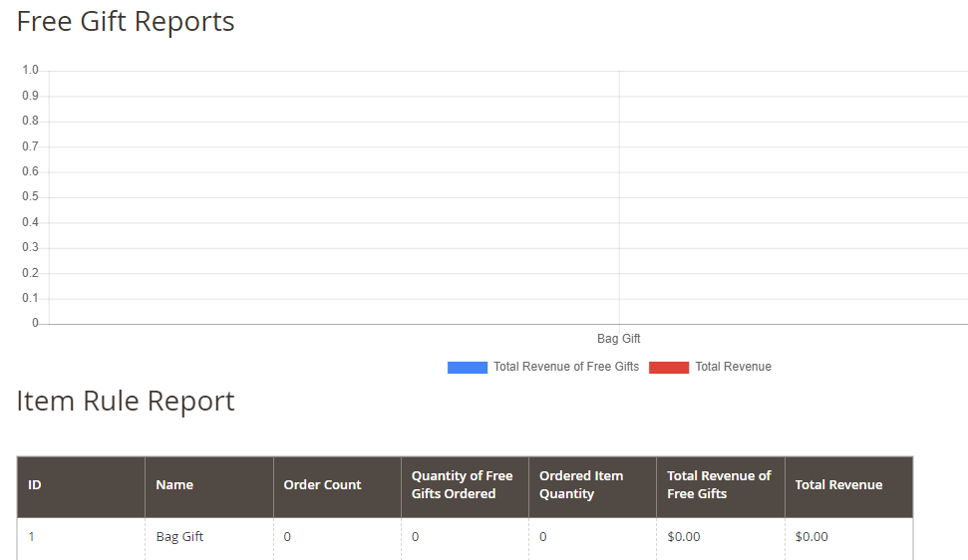This screenshot has height=560, width=968.
Task: Click Order Count value for Bag Gift
Action: tap(288, 537)
